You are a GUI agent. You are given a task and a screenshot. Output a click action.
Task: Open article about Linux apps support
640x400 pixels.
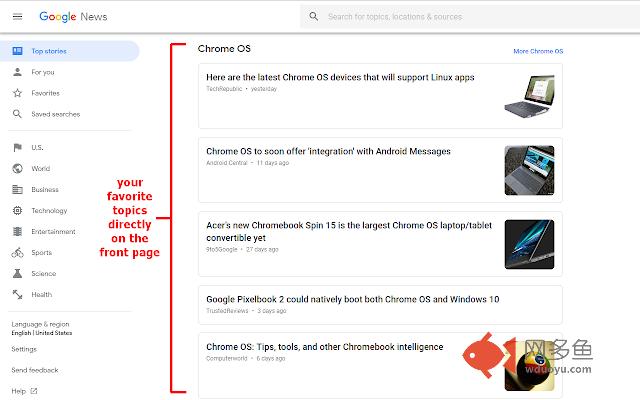tap(340, 77)
